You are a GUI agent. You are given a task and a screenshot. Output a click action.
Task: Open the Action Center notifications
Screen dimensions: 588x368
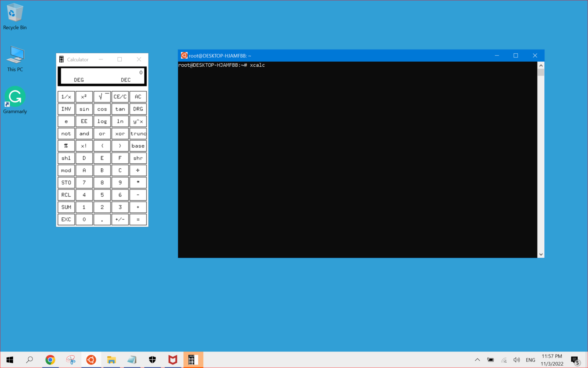[576, 360]
